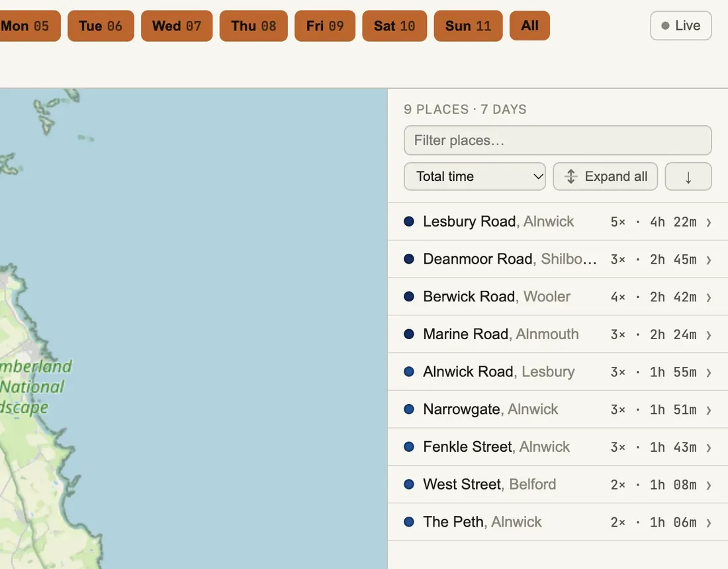Click the dot marker beside Deanmoor Road

pos(409,259)
